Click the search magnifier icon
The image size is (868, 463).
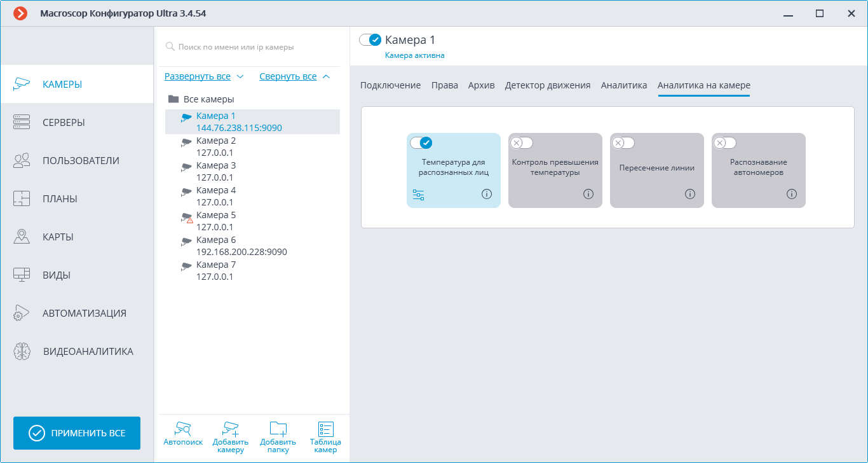click(x=170, y=46)
